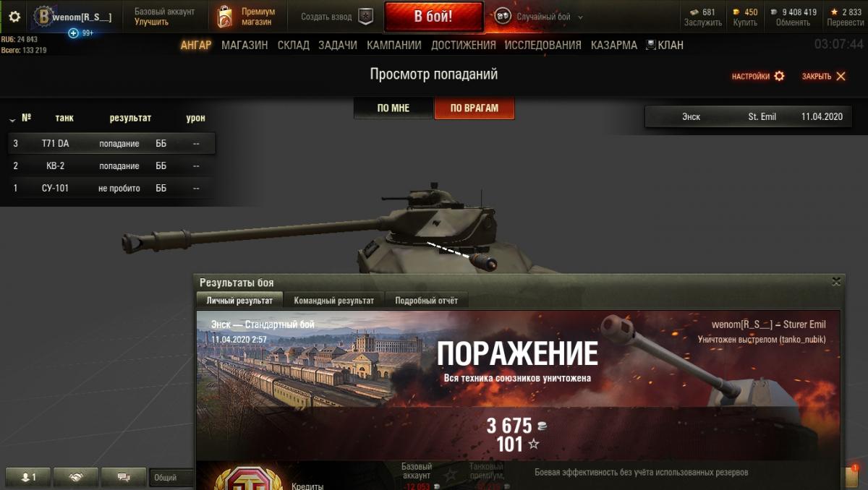Click the gold coins Купить icon
The image size is (868, 490).
point(736,12)
